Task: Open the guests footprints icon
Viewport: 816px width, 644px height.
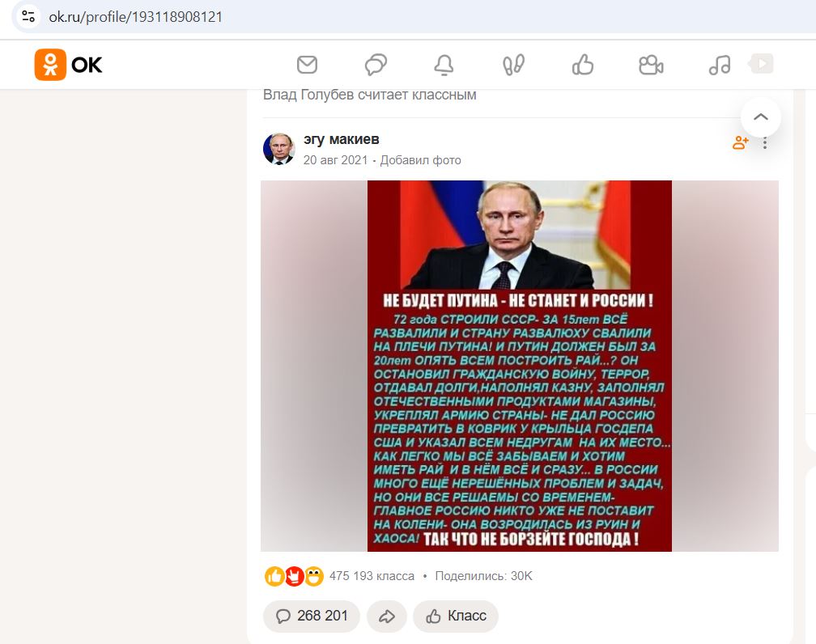Action: pos(513,65)
